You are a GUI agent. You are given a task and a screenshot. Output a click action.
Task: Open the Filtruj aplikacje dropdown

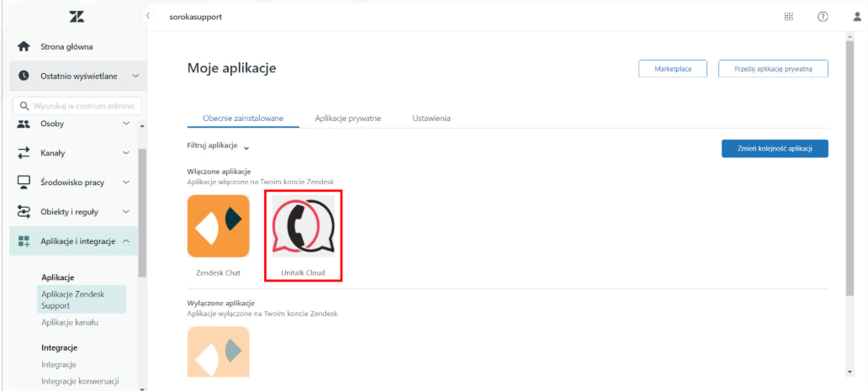[218, 145]
